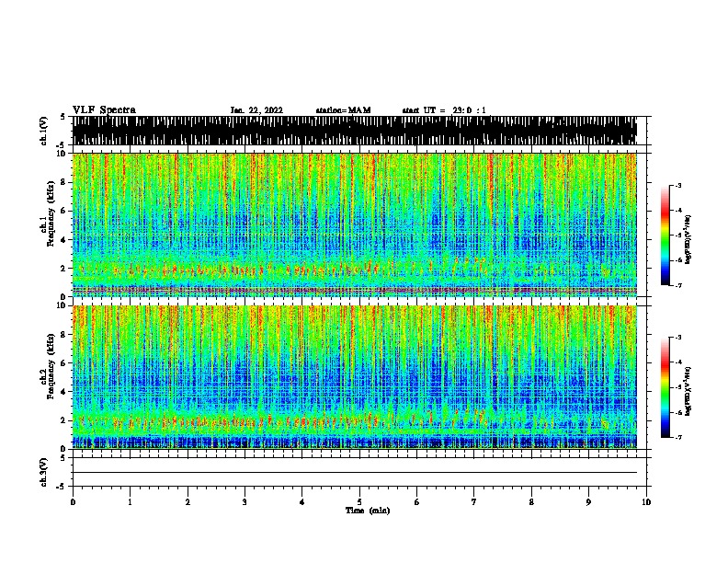Click the time axis tick label "7"

474,501
